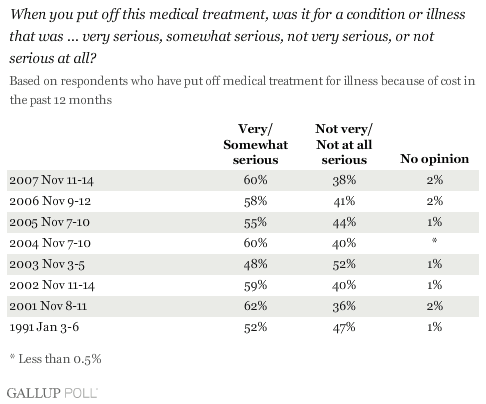Select the asterisk in the 2004 row

point(434,240)
